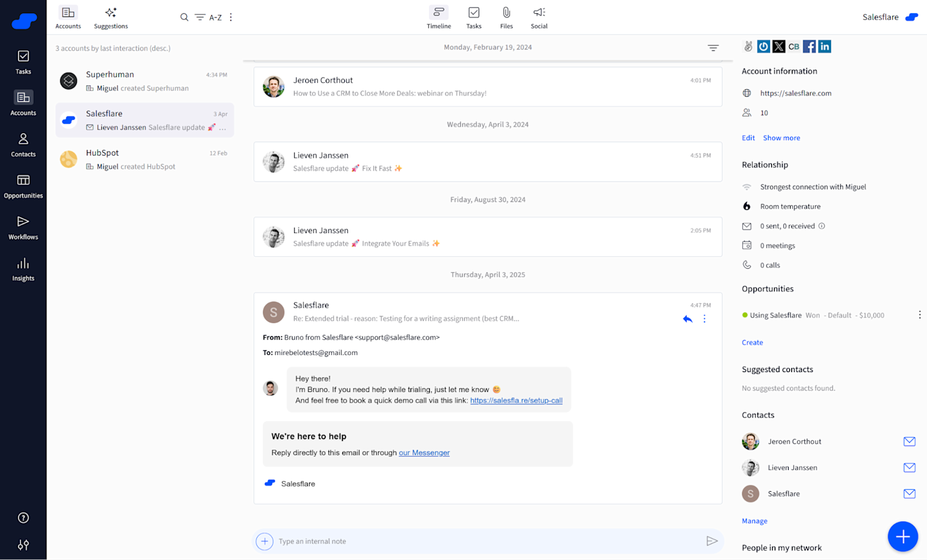The image size is (927, 560).
Task: Click the internal note input field
Action: [x=489, y=541]
